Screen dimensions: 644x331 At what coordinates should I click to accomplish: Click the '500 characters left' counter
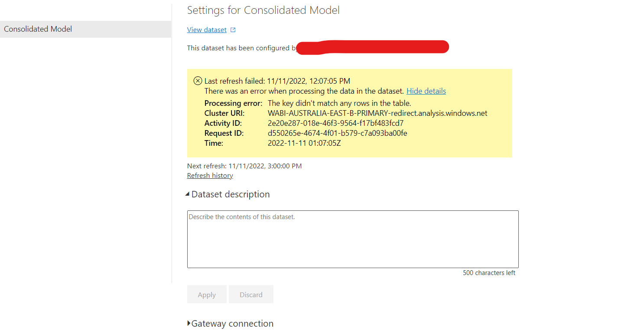point(489,273)
